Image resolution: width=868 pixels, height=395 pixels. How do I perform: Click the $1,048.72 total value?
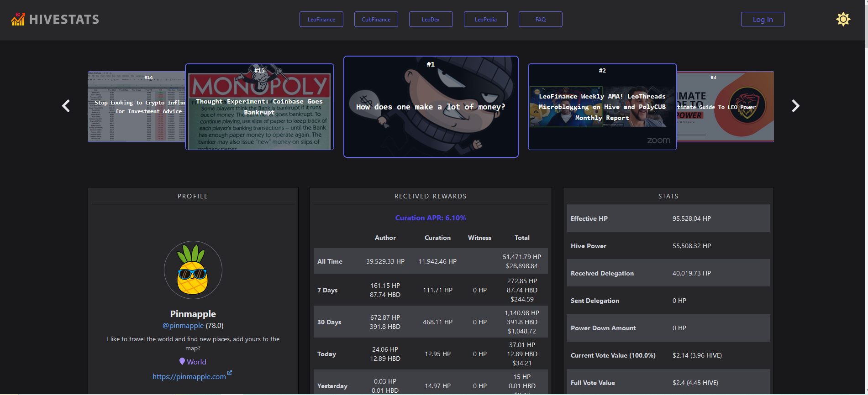(522, 331)
